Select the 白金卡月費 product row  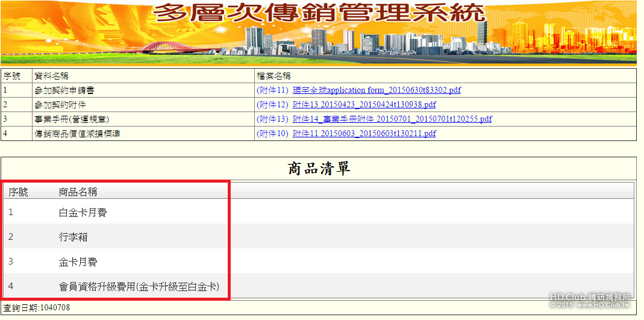click(x=319, y=212)
